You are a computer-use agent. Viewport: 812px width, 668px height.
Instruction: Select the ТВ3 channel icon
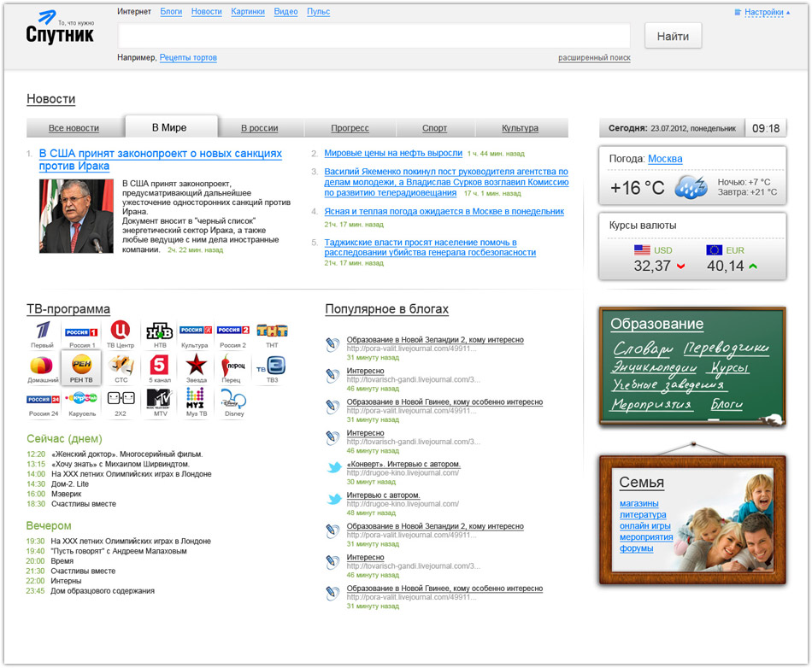(x=272, y=366)
